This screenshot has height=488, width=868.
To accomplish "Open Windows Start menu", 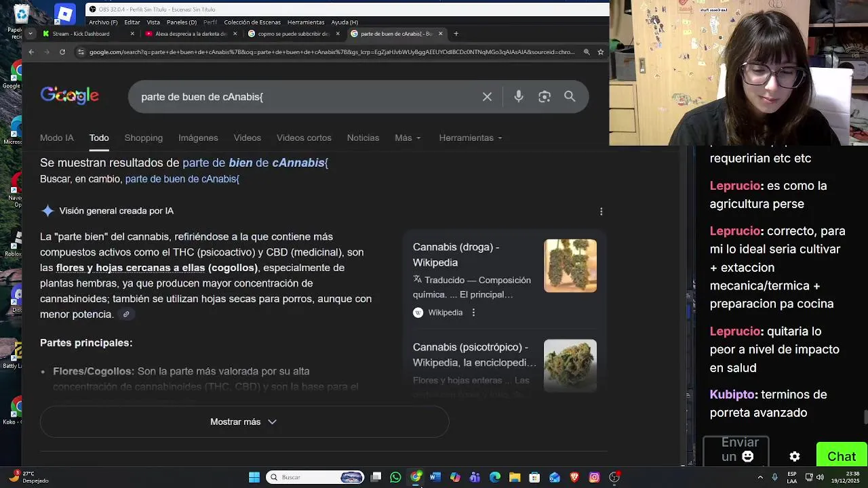I will point(254,477).
